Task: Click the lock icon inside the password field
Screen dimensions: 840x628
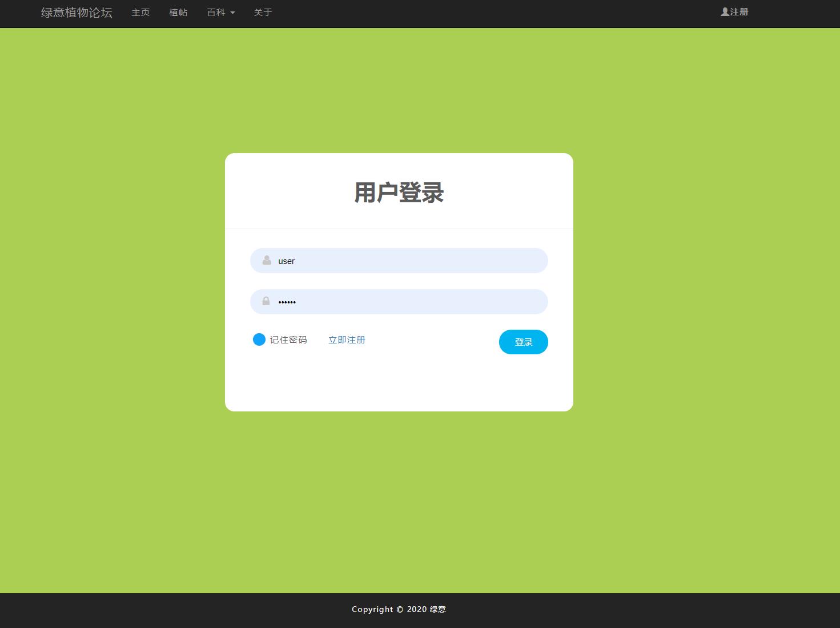Action: click(266, 301)
